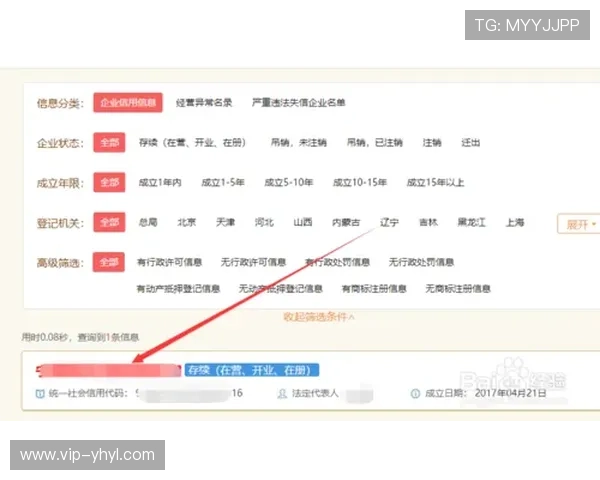600x480 pixels.
Task: Open the redacted company name result
Action: pos(108,371)
